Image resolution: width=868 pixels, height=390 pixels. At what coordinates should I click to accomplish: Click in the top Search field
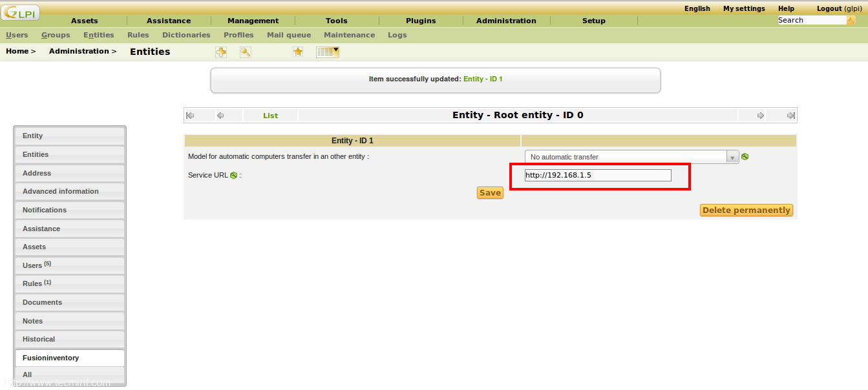812,20
